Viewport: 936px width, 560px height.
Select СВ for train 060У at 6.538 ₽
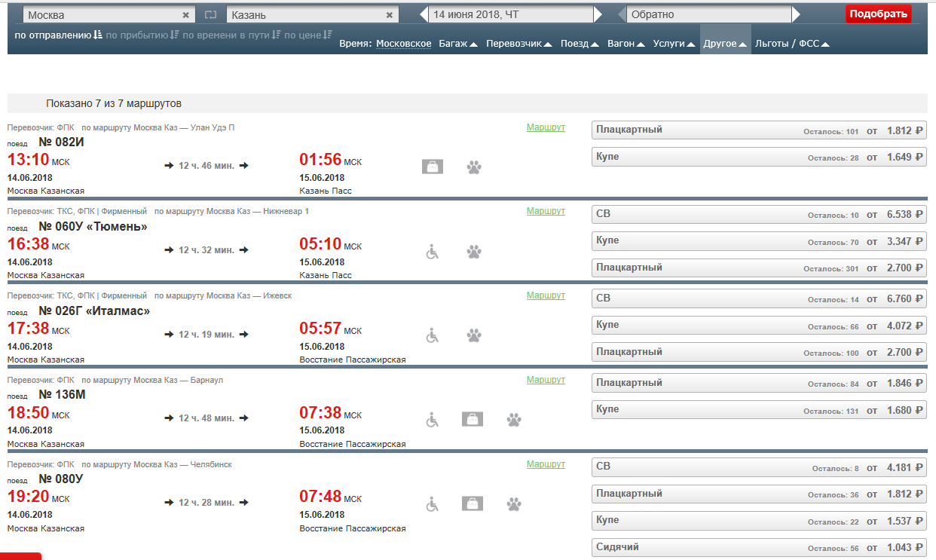pyautogui.click(x=759, y=214)
